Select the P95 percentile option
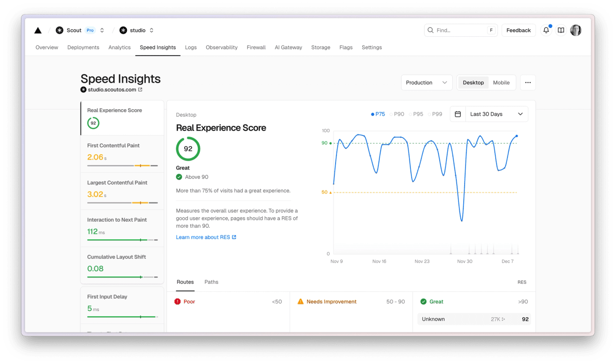The width and height of the screenshot is (616, 364). tap(416, 114)
